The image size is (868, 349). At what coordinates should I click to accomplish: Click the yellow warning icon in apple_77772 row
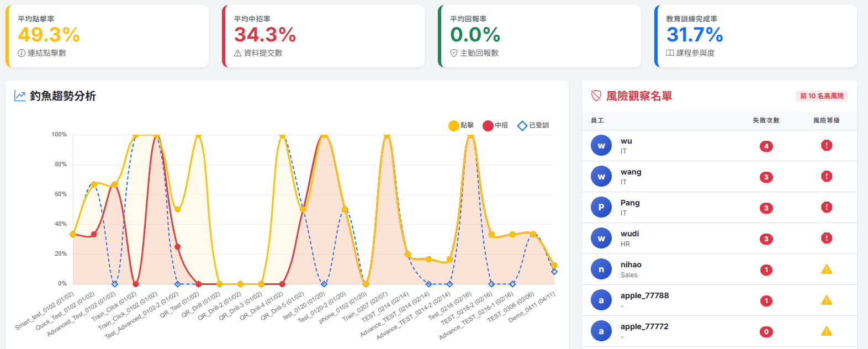[x=827, y=331]
